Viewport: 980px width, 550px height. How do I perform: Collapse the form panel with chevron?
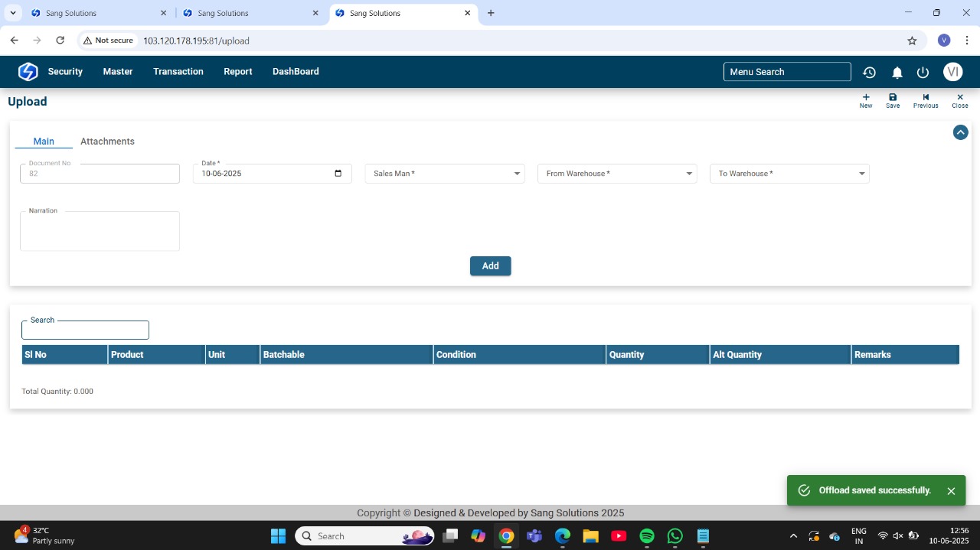click(960, 132)
